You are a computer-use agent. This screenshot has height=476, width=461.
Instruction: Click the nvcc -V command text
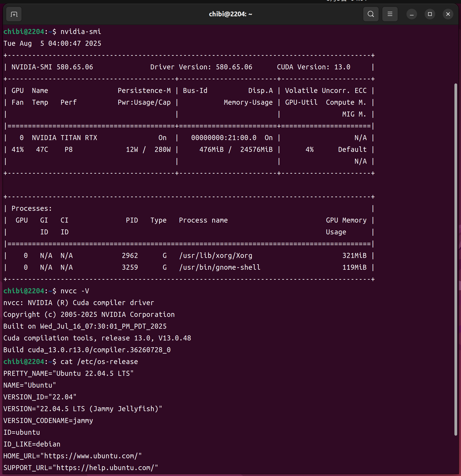(x=75, y=291)
